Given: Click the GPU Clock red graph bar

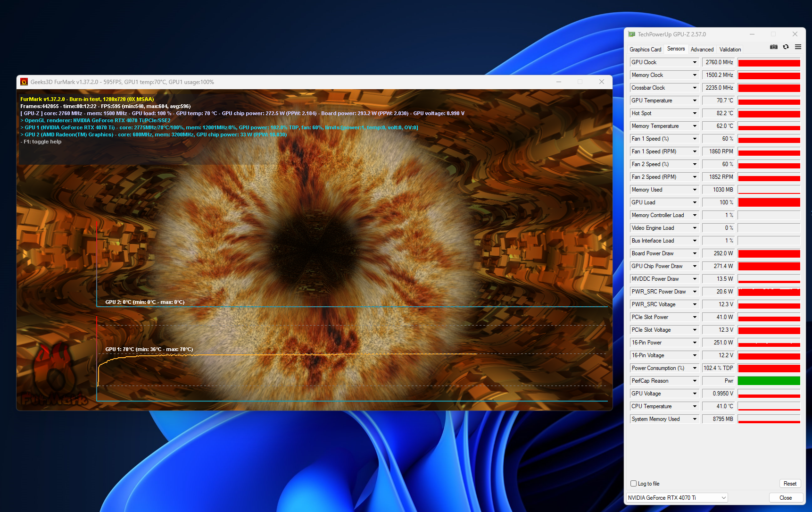Looking at the screenshot, I should click(x=769, y=62).
